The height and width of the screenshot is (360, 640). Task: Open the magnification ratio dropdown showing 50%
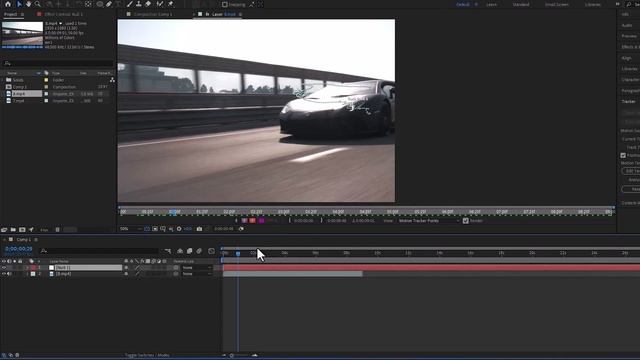click(x=130, y=229)
